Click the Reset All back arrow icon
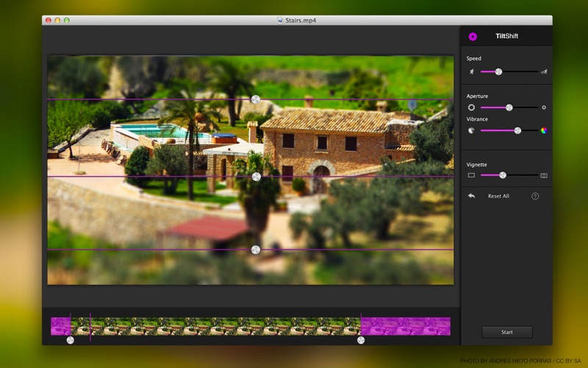The height and width of the screenshot is (368, 588). tap(471, 196)
